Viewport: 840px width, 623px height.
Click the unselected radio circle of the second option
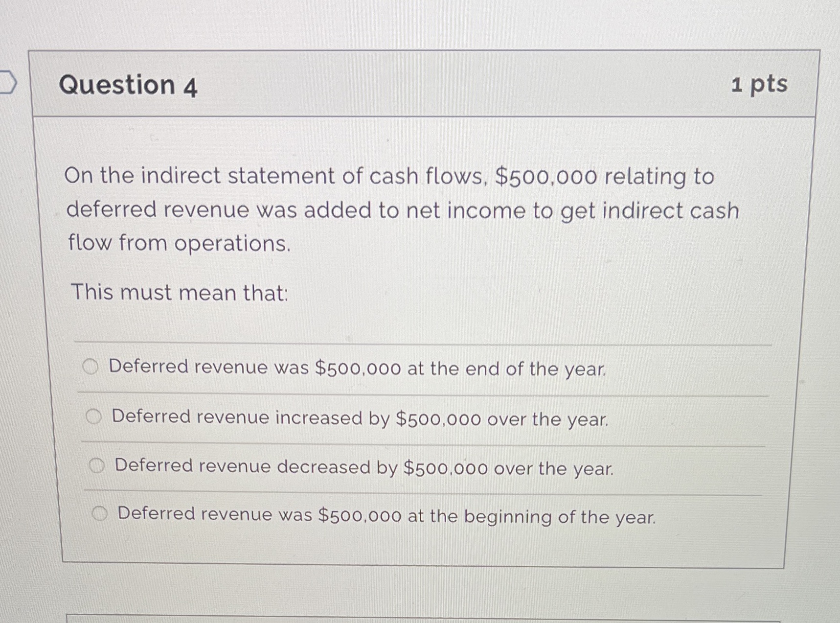click(x=95, y=415)
